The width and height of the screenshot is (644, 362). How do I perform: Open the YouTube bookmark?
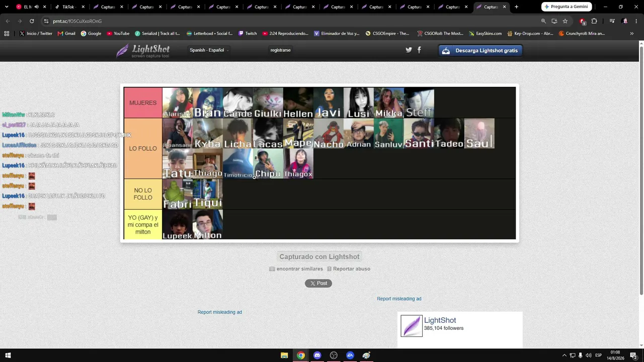(118, 34)
